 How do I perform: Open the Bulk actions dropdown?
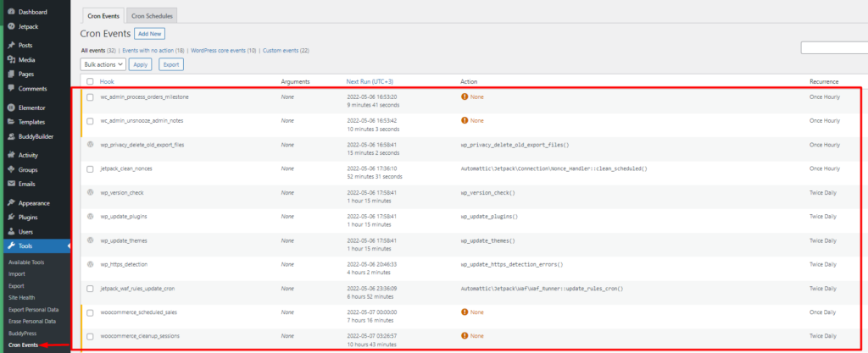(103, 64)
